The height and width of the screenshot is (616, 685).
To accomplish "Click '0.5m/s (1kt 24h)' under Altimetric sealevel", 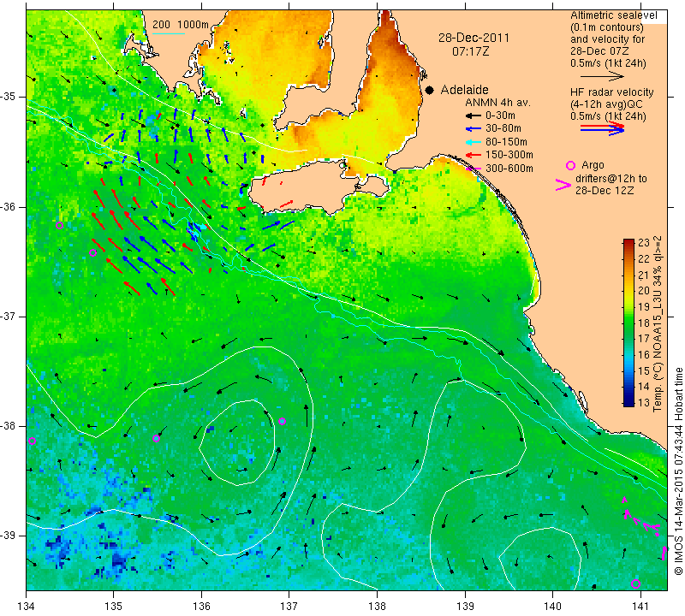I will pyautogui.click(x=608, y=63).
